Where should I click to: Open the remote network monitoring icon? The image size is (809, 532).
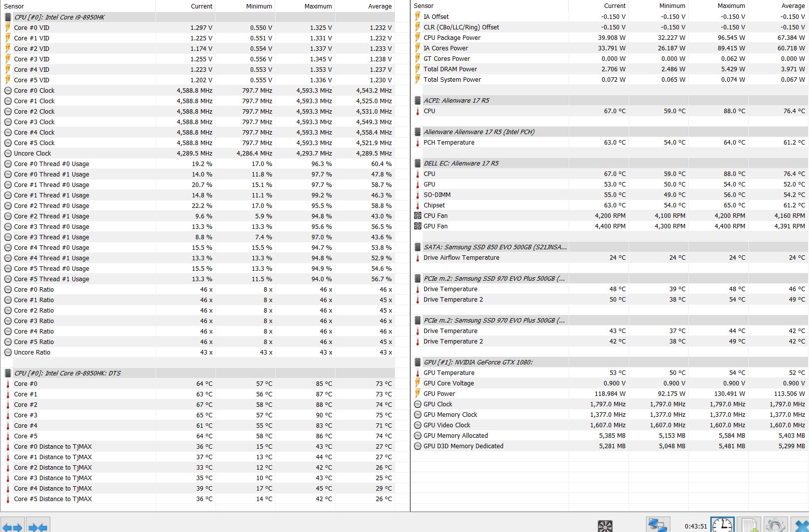click(656, 526)
